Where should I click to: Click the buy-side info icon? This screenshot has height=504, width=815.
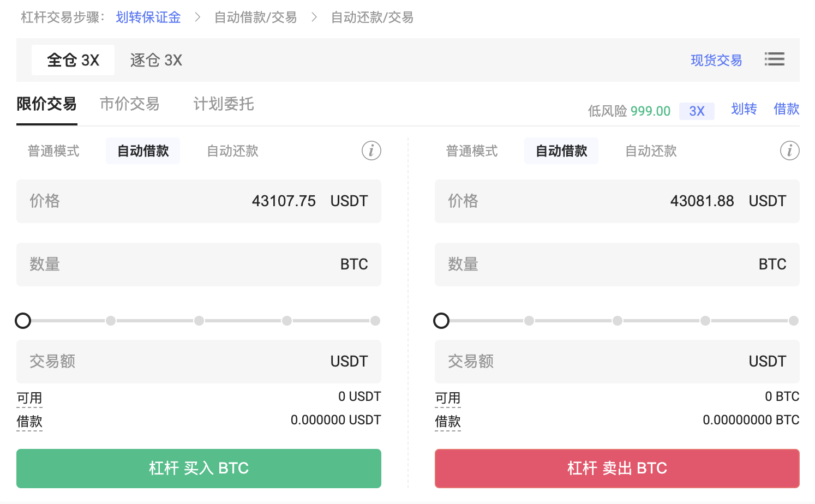coord(371,151)
